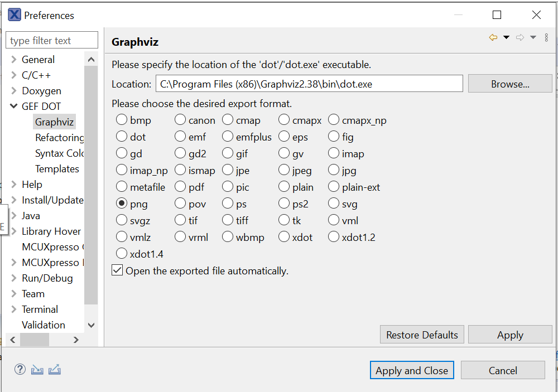Click the Browse... button

tap(510, 84)
